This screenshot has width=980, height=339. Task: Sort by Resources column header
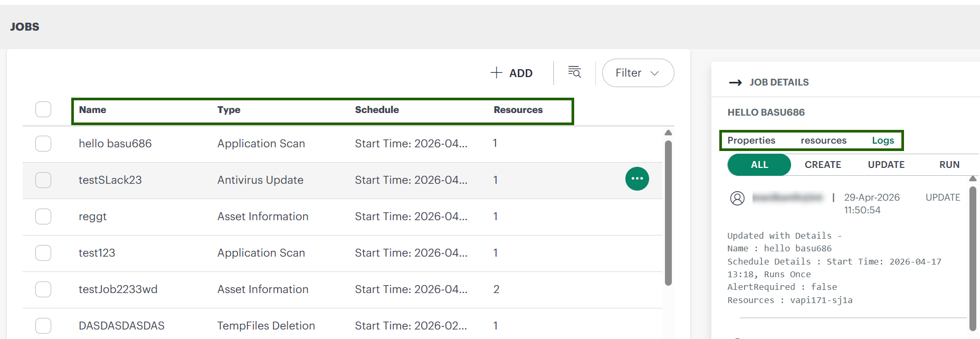[x=518, y=110]
